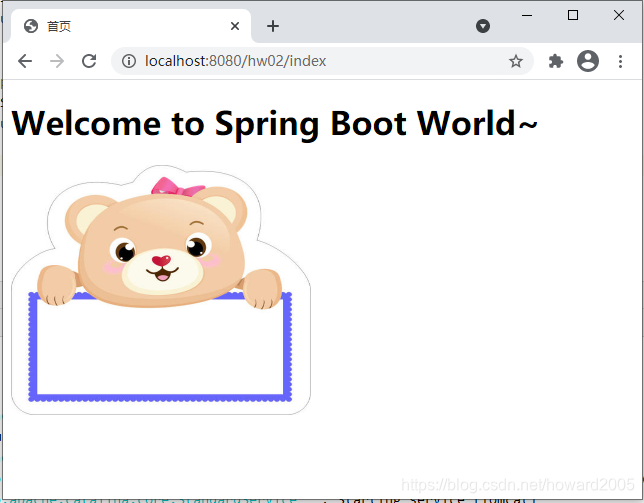Bookmark this page with the star icon
This screenshot has height=503, width=644.
click(516, 61)
